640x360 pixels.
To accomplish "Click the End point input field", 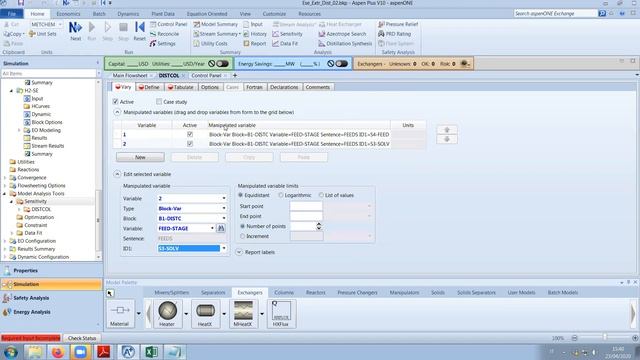I will pos(306,216).
